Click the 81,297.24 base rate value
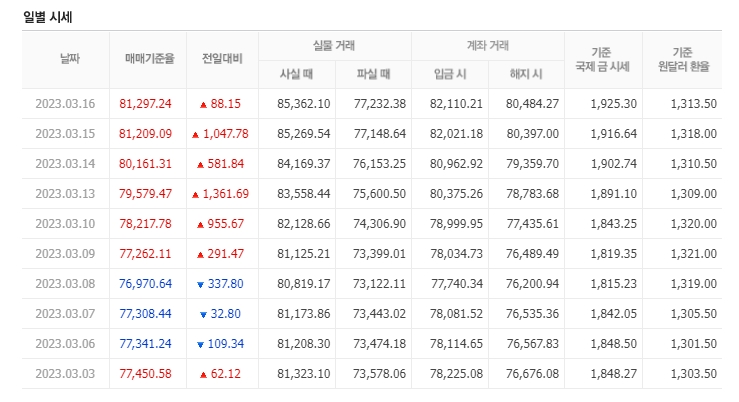The height and width of the screenshot is (402, 739). pyautogui.click(x=145, y=104)
